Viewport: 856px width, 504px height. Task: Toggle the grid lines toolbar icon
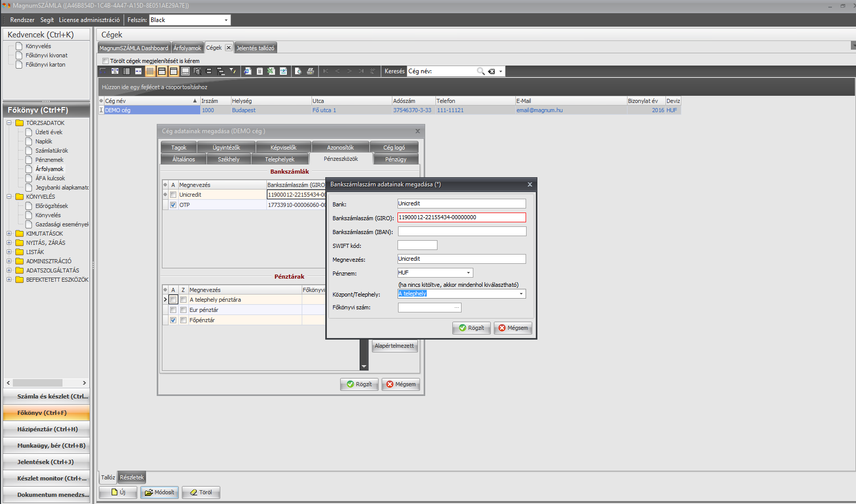[150, 71]
